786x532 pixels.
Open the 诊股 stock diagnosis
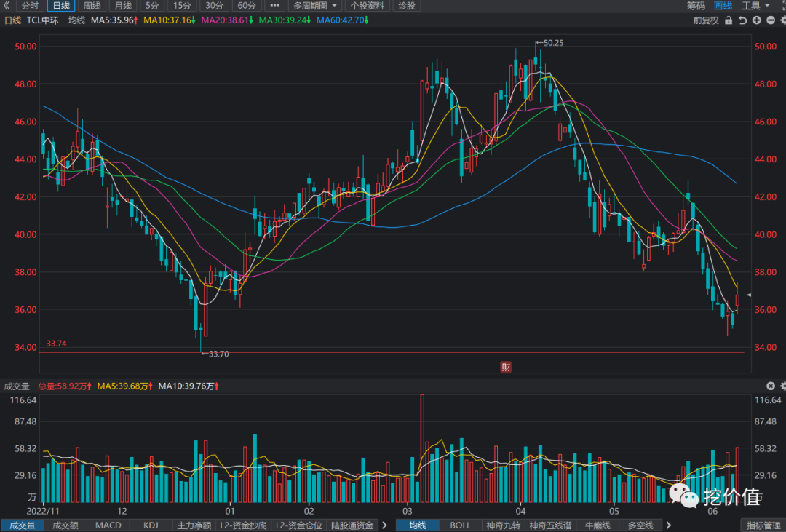pos(407,6)
